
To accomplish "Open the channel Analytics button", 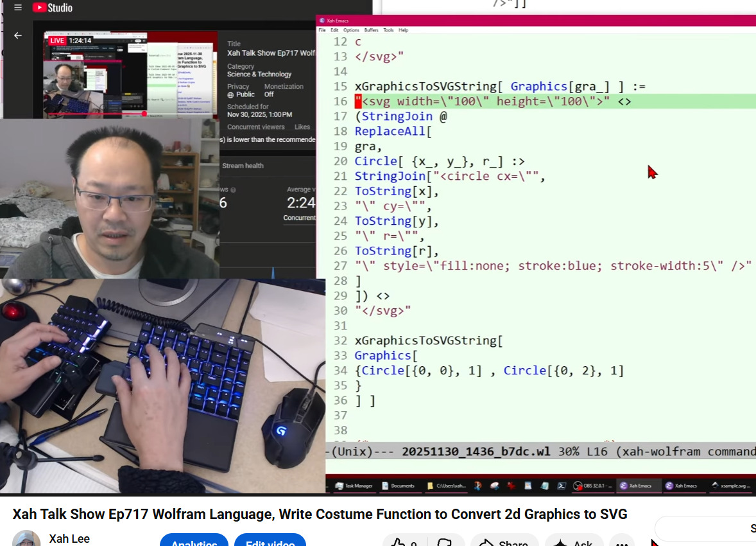I will tap(194, 543).
